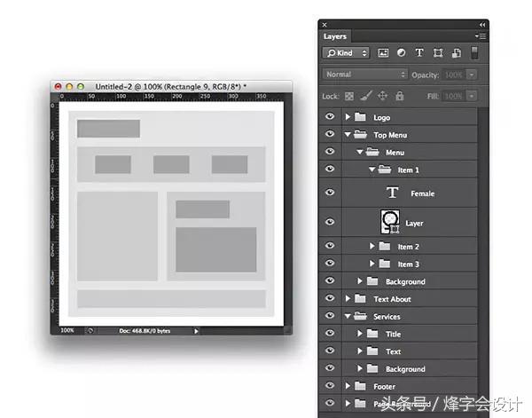Select Background group under Top Menu
Image resolution: width=532 pixels, height=418 pixels.
click(397, 281)
